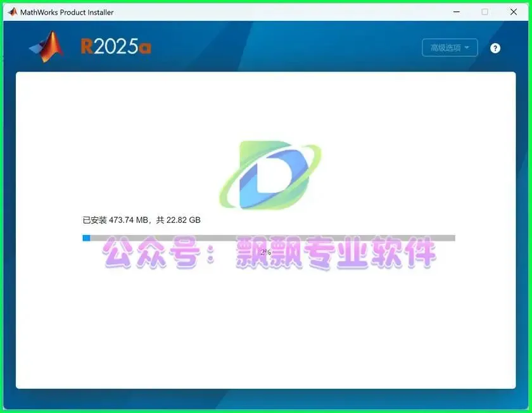Viewport: 532px width, 413px height.
Task: Minimize the MathWorks Product Installer window
Action: (x=457, y=12)
